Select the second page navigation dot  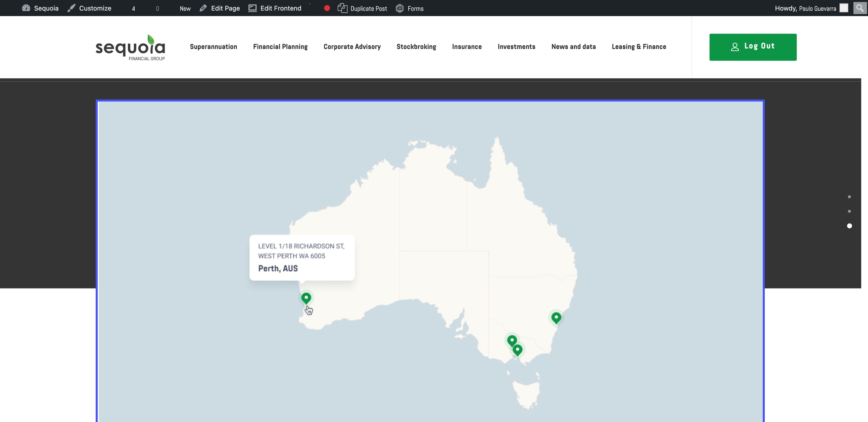point(849,211)
